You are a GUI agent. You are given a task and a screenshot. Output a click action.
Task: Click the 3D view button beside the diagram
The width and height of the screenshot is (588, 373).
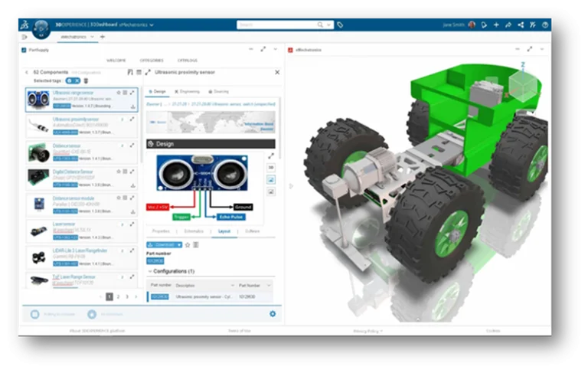click(x=270, y=167)
